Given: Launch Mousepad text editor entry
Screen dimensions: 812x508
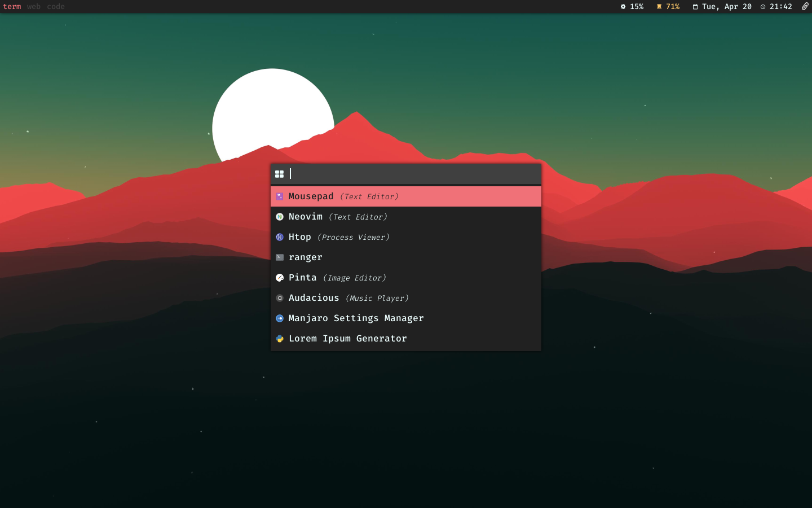Looking at the screenshot, I should (x=406, y=196).
